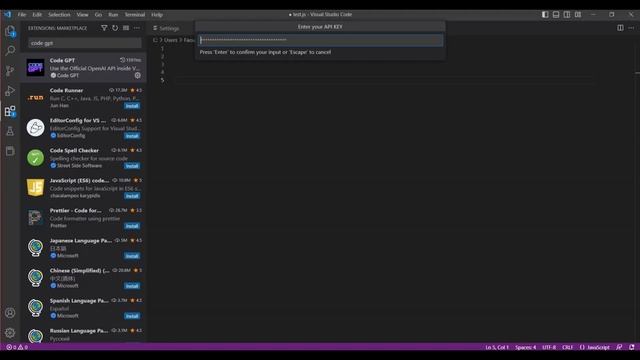Change line ending via CRLF item

pyautogui.click(x=567, y=347)
